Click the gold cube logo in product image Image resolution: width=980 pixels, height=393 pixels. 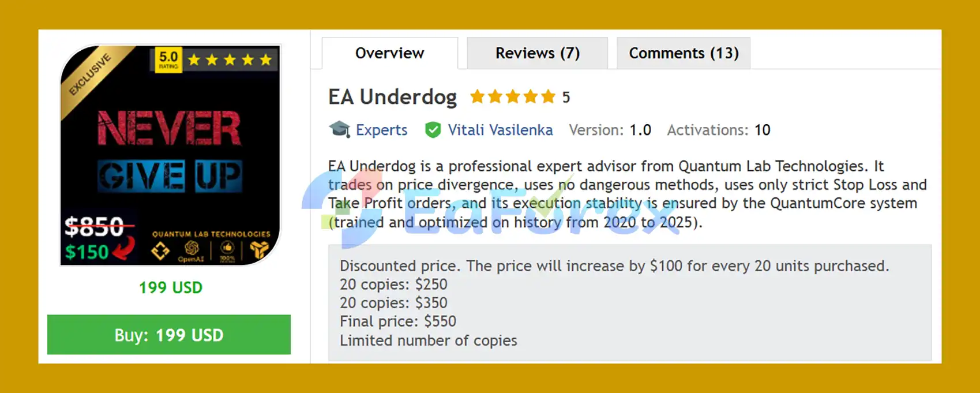(259, 249)
